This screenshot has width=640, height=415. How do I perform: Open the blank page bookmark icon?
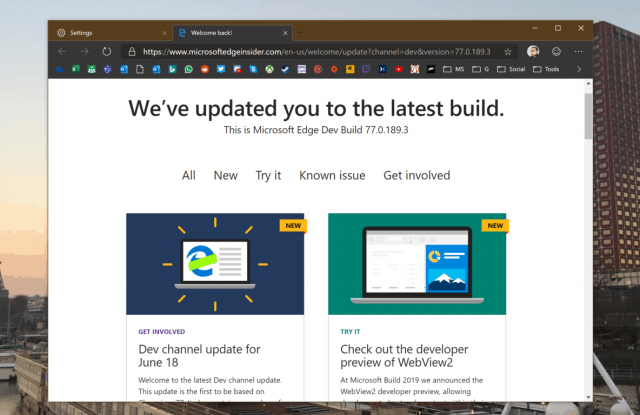pyautogui.click(x=140, y=69)
